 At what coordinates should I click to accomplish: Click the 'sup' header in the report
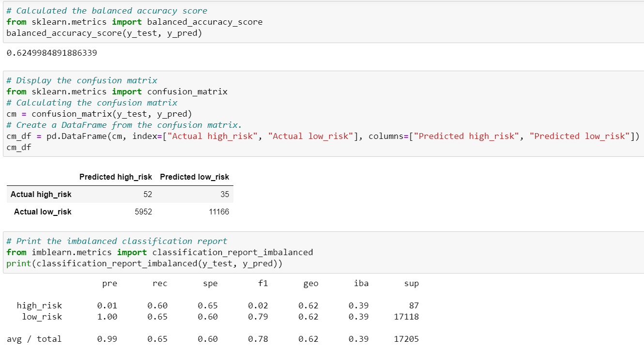pyautogui.click(x=412, y=284)
